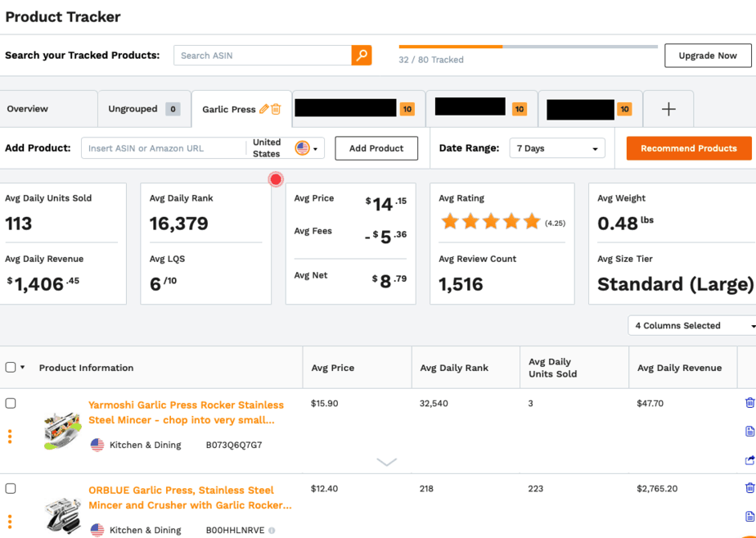756x538 pixels.
Task: Click the five-star average rating display
Action: [491, 222]
